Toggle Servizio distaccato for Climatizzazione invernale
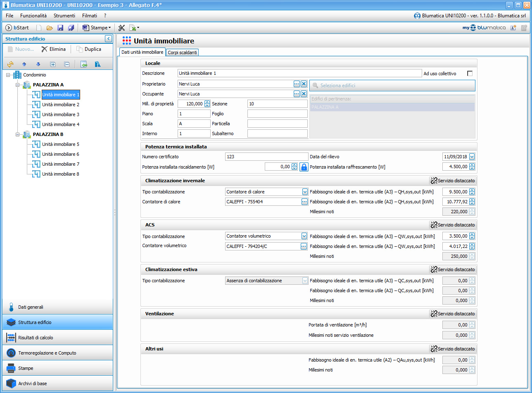 click(453, 181)
